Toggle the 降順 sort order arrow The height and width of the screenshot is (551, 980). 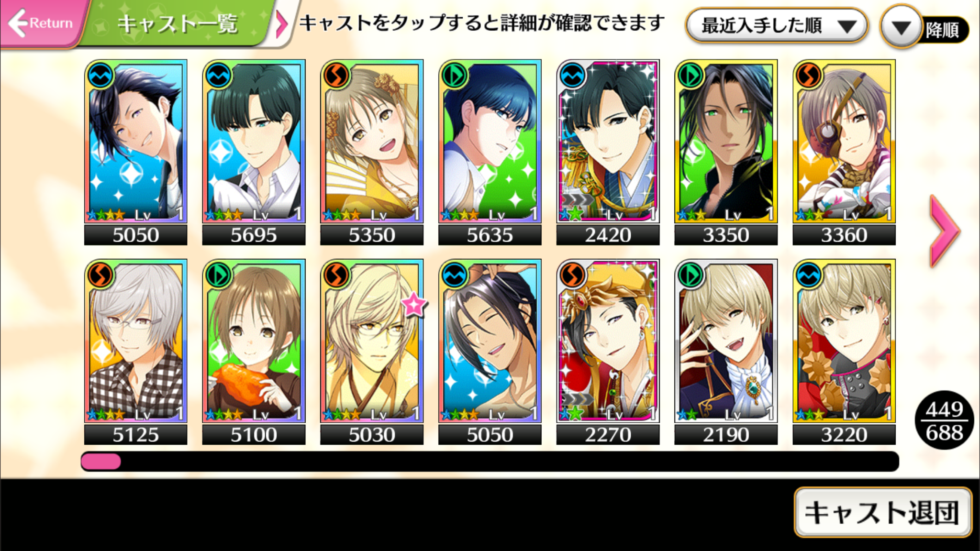coord(901,28)
